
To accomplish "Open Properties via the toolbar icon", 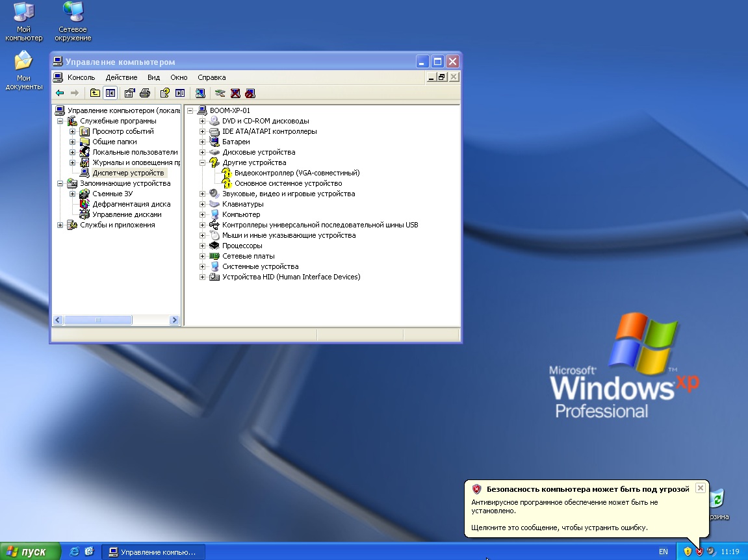I will coord(129,93).
